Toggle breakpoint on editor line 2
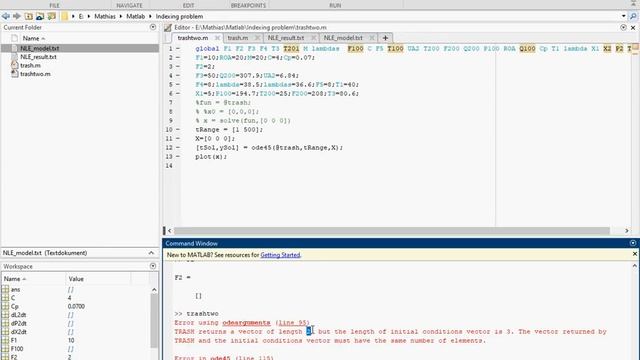This screenshot has width=640, height=360. pyautogui.click(x=178, y=58)
